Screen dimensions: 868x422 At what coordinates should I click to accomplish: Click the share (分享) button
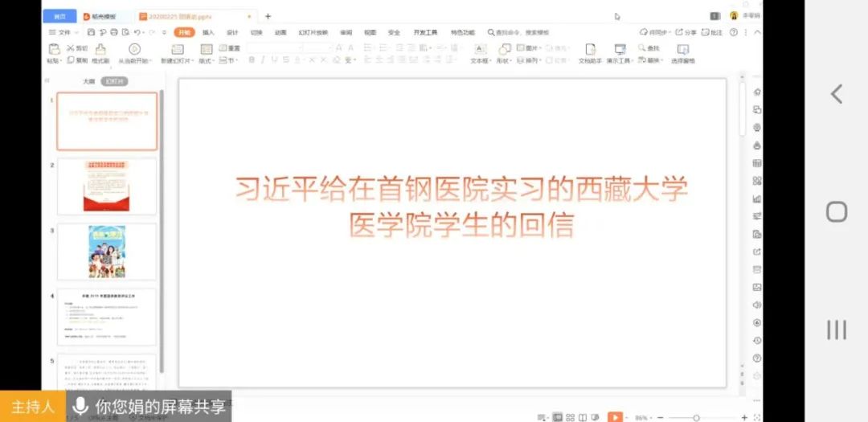click(686, 32)
